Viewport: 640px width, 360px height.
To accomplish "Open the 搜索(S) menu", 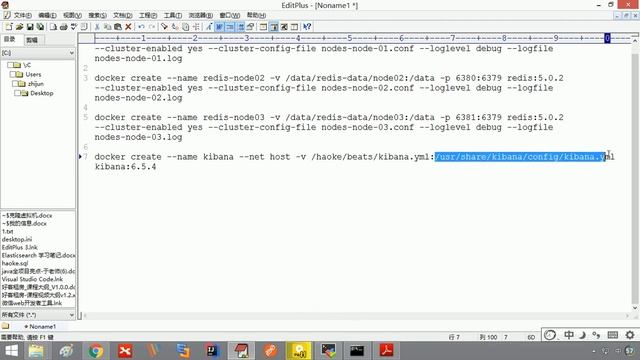I will (97, 15).
